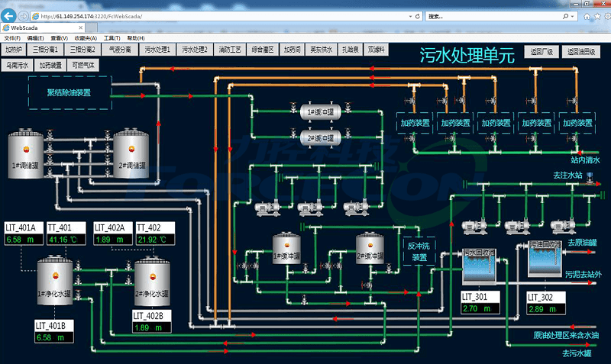This screenshot has height=364, width=611.
Task: Switch to the 三相分离1 page tab
Action: tap(45, 50)
